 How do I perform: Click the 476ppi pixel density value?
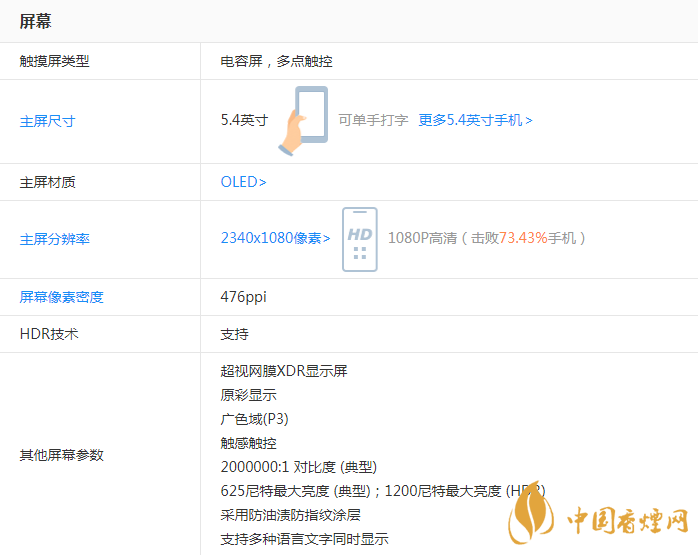(243, 297)
